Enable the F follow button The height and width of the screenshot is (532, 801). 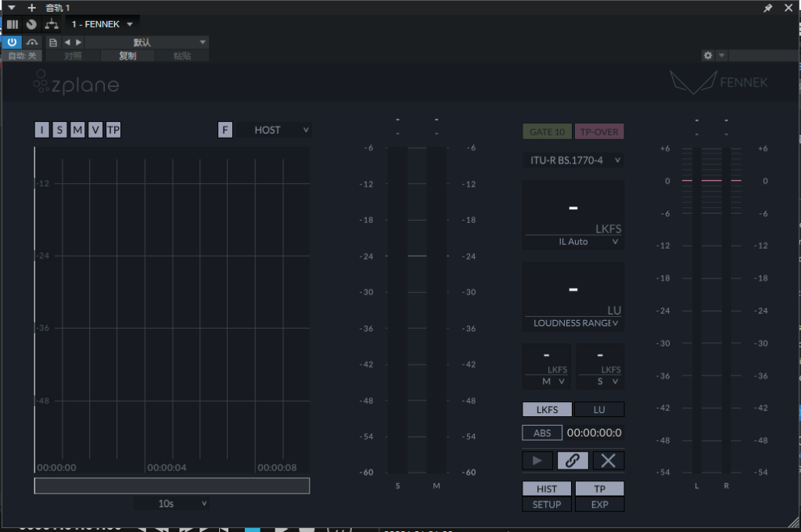point(225,130)
